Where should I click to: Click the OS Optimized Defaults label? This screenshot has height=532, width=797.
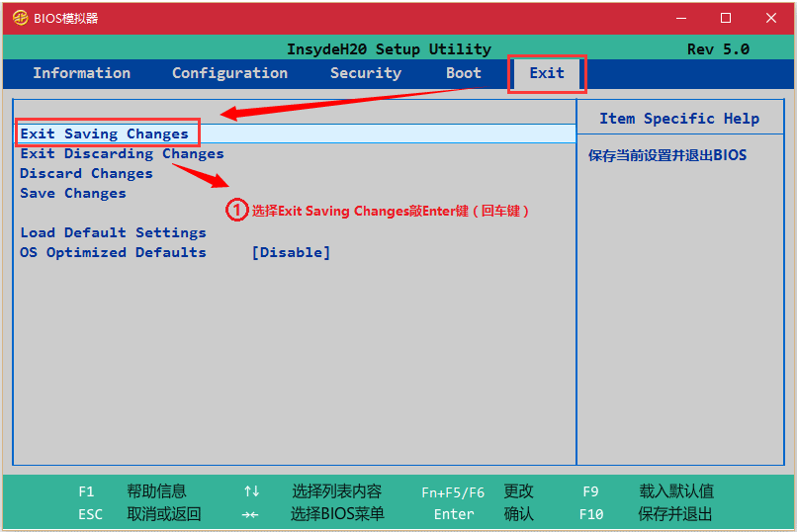click(x=113, y=252)
